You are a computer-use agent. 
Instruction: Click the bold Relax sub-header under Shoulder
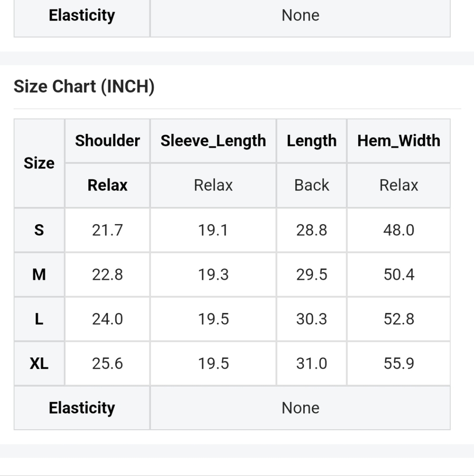[108, 185]
